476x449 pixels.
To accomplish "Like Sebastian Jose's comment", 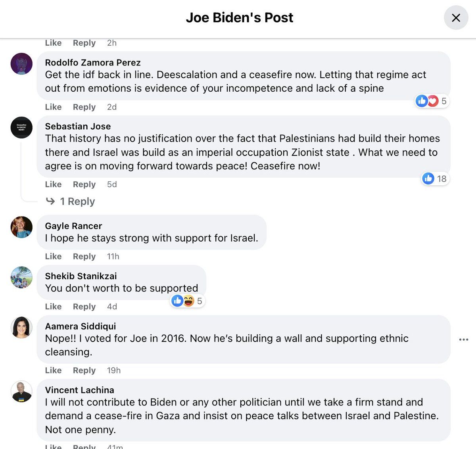I will tap(53, 184).
